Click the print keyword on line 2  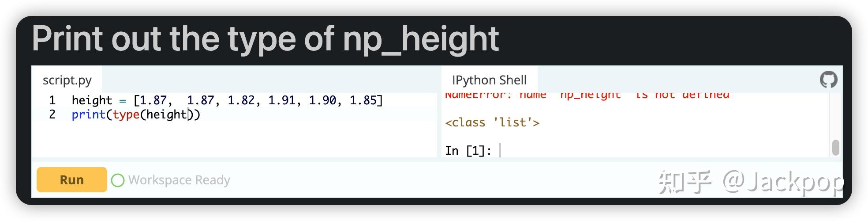point(88,114)
